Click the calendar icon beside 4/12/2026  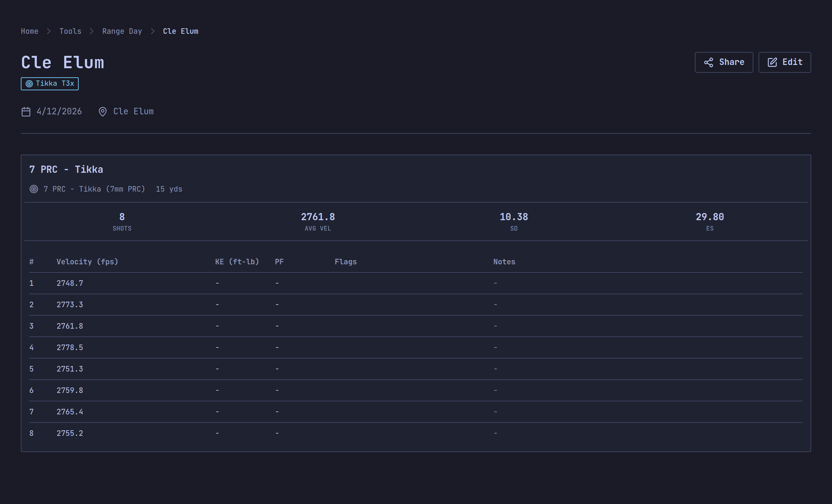point(26,112)
